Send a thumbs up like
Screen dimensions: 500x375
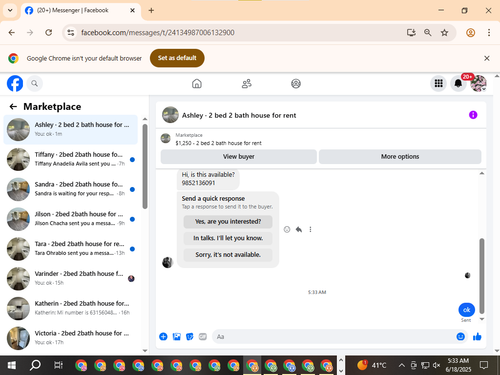[477, 337]
